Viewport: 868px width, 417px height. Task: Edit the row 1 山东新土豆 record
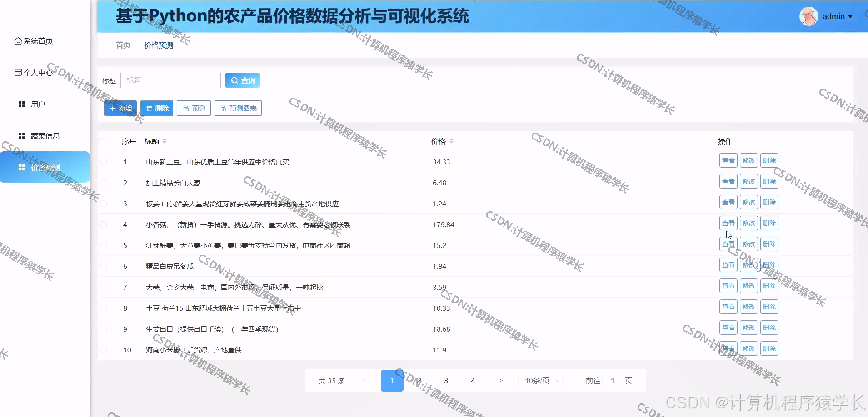[x=748, y=160]
